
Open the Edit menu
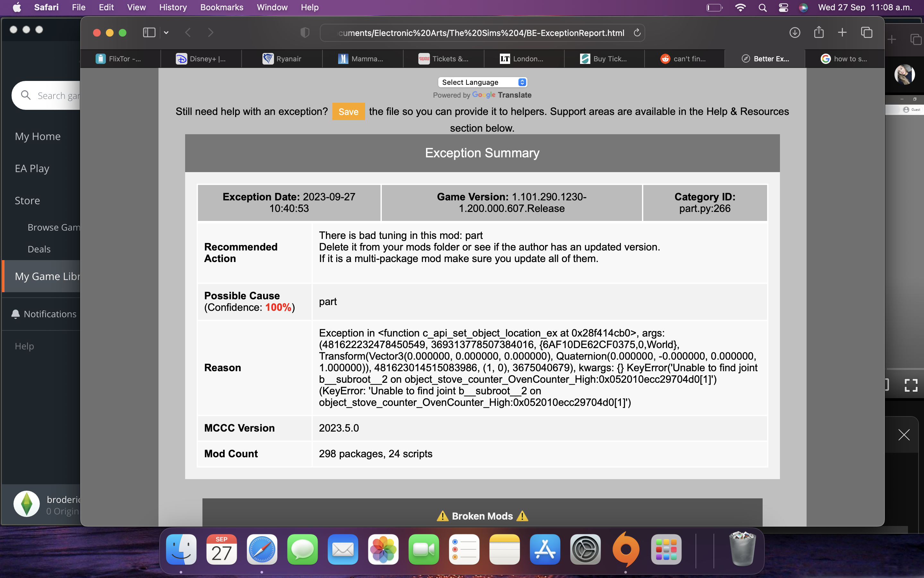(106, 7)
